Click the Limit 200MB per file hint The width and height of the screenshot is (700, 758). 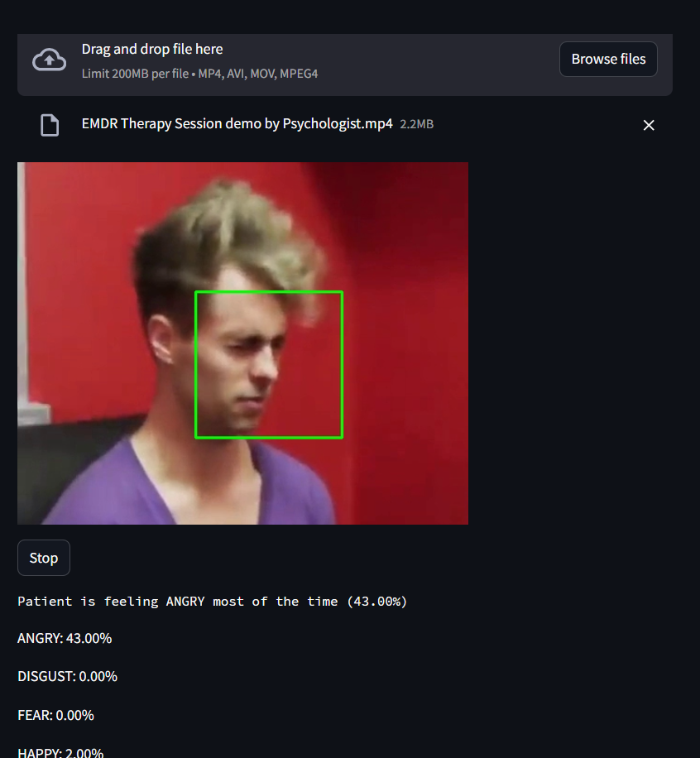(x=199, y=74)
